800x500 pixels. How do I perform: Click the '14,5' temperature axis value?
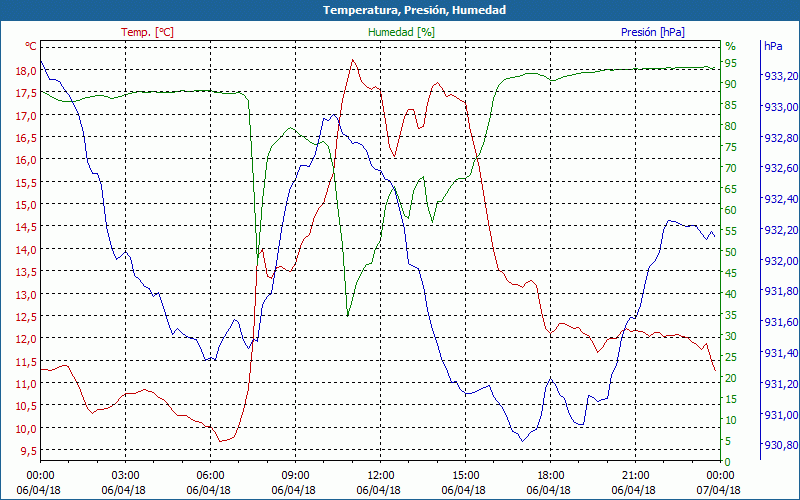[27, 227]
